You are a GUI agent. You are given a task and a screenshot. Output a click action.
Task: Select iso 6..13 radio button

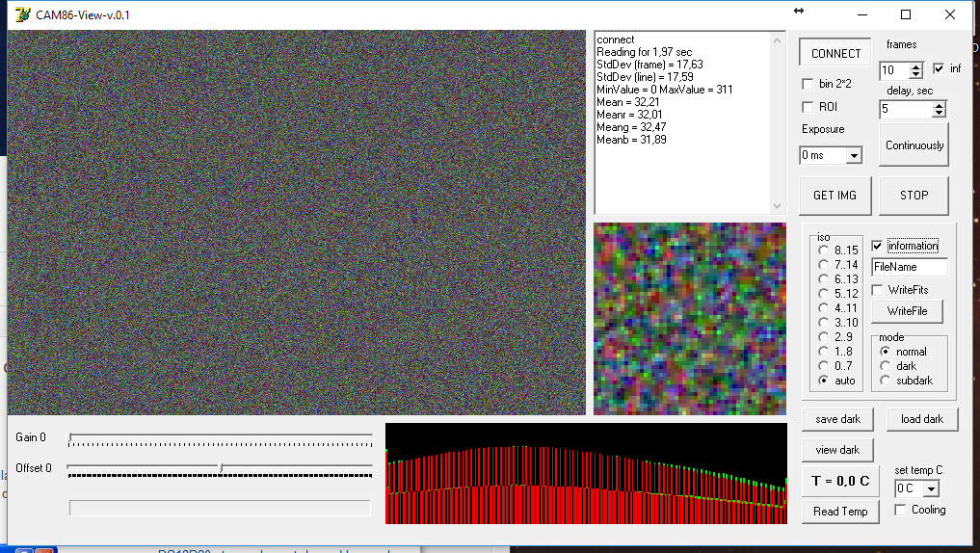click(x=823, y=278)
